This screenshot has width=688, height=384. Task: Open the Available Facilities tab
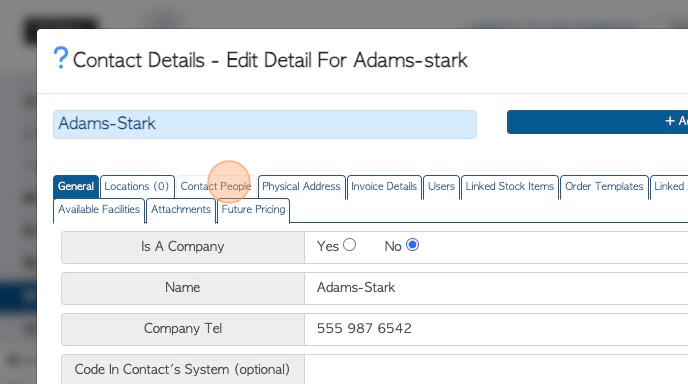coord(99,210)
